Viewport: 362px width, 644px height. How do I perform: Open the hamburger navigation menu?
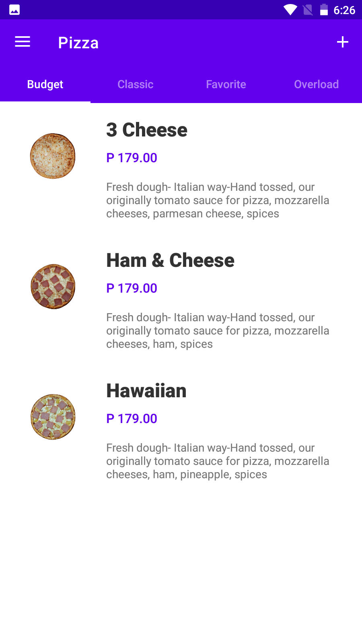point(23,42)
